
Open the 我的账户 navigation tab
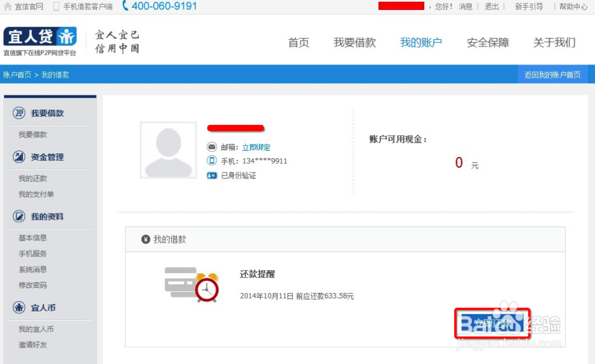(x=421, y=42)
